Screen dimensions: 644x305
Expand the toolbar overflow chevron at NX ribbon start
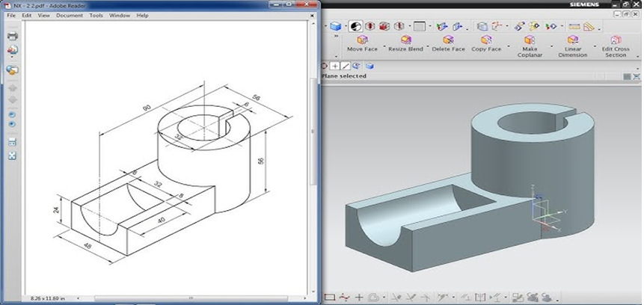pyautogui.click(x=336, y=36)
